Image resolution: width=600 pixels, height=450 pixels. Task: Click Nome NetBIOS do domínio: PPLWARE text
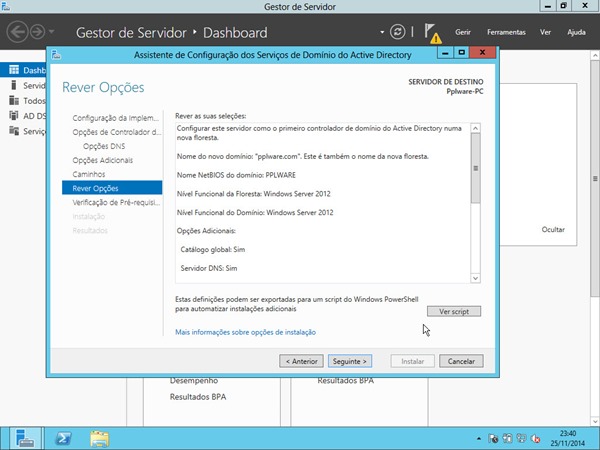(236, 175)
